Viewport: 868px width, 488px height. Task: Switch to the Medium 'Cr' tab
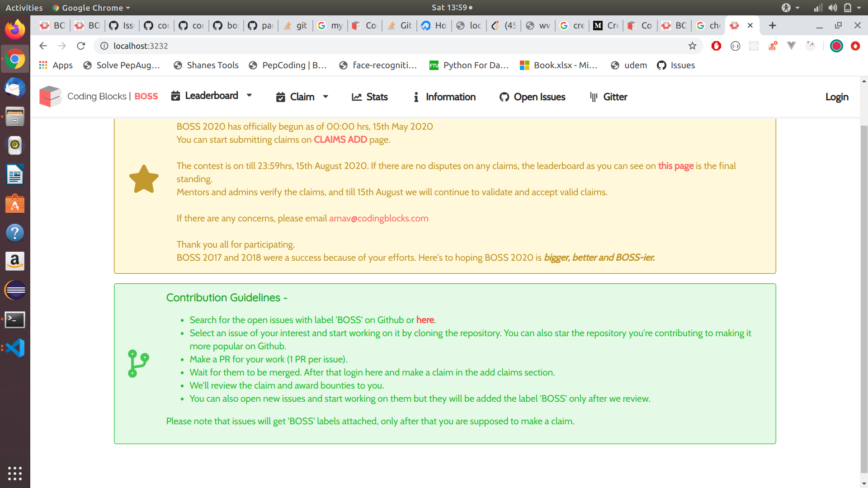click(x=606, y=25)
